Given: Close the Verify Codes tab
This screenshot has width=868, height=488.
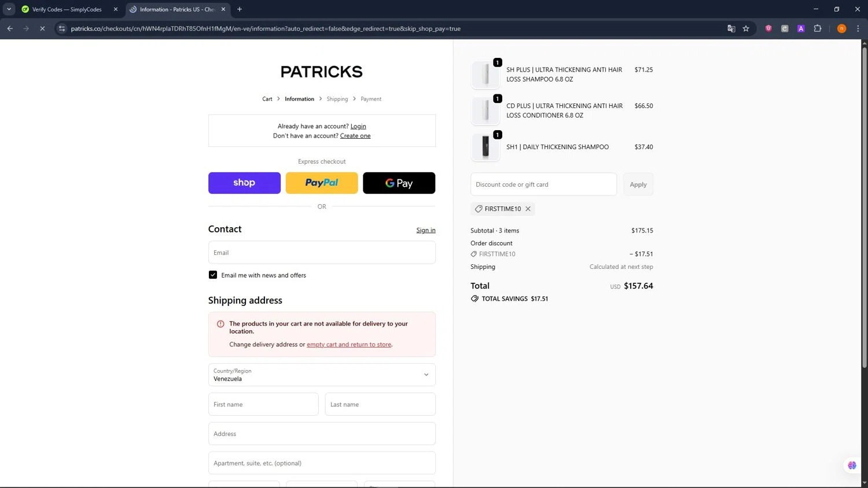Looking at the screenshot, I should click(x=116, y=9).
